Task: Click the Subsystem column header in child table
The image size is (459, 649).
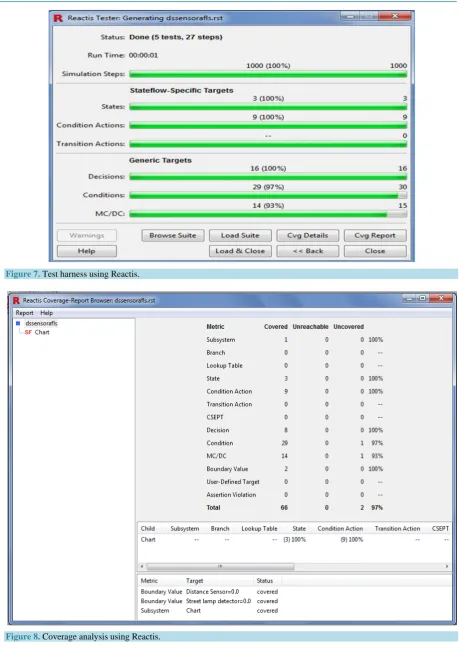Action: click(185, 529)
